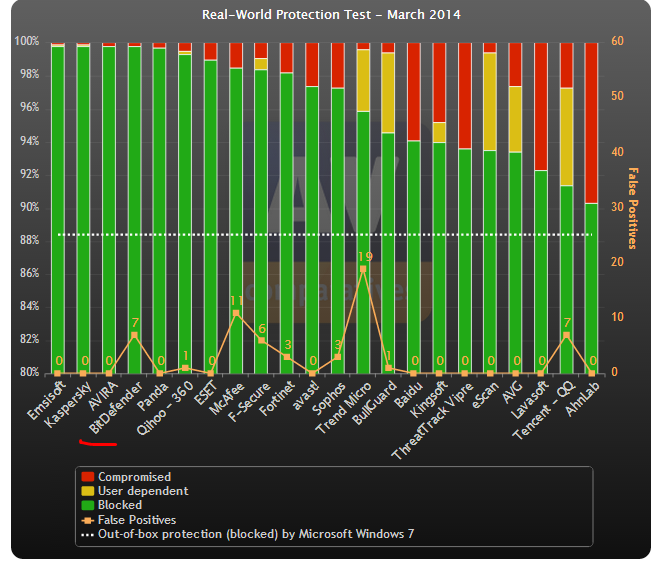663x563 pixels.
Task: Click the Compromised legend label
Action: click(x=134, y=477)
